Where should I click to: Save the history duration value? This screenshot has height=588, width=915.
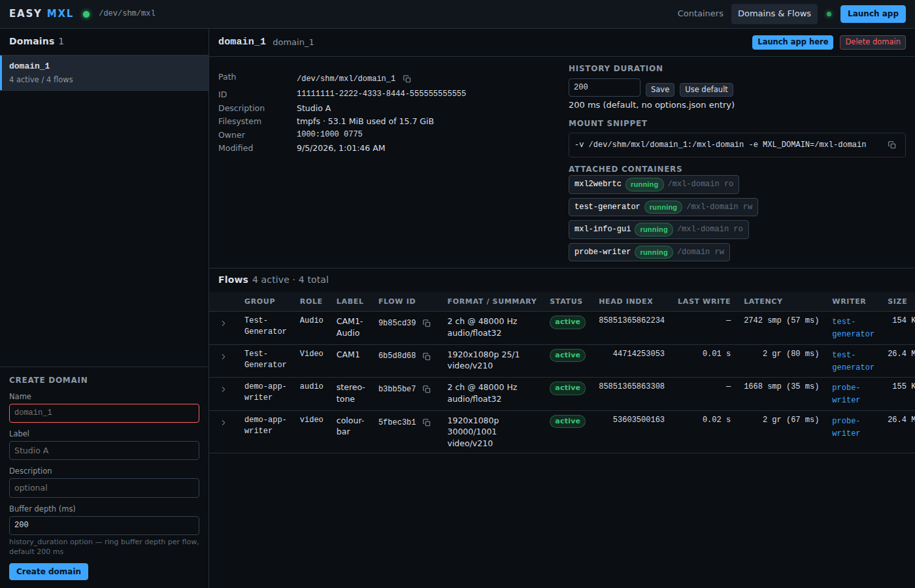click(660, 90)
